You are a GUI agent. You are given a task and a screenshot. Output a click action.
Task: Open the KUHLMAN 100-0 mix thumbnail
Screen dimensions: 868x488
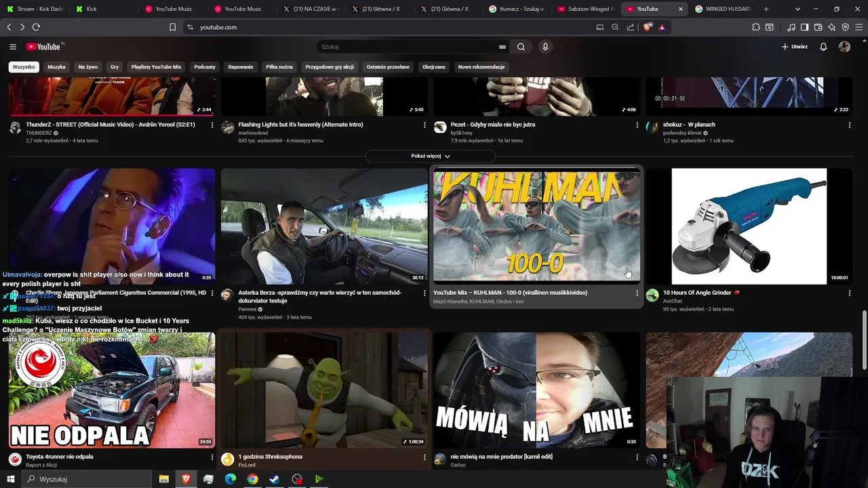[x=536, y=226]
